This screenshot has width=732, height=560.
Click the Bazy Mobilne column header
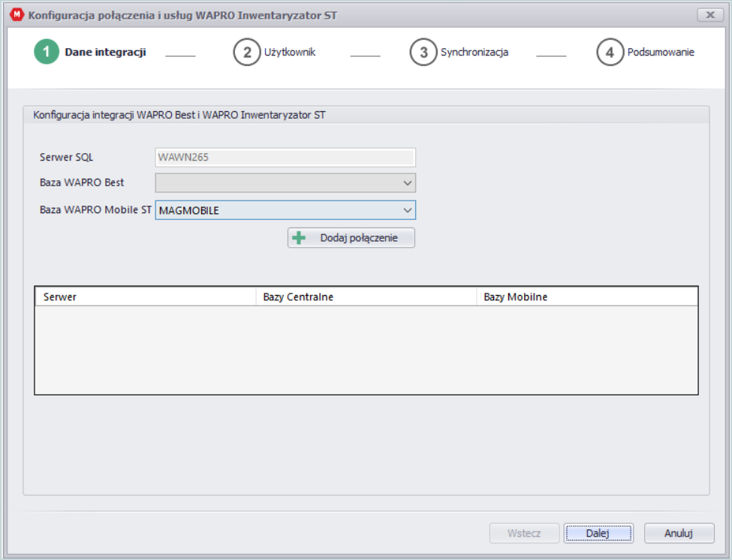coord(587,297)
